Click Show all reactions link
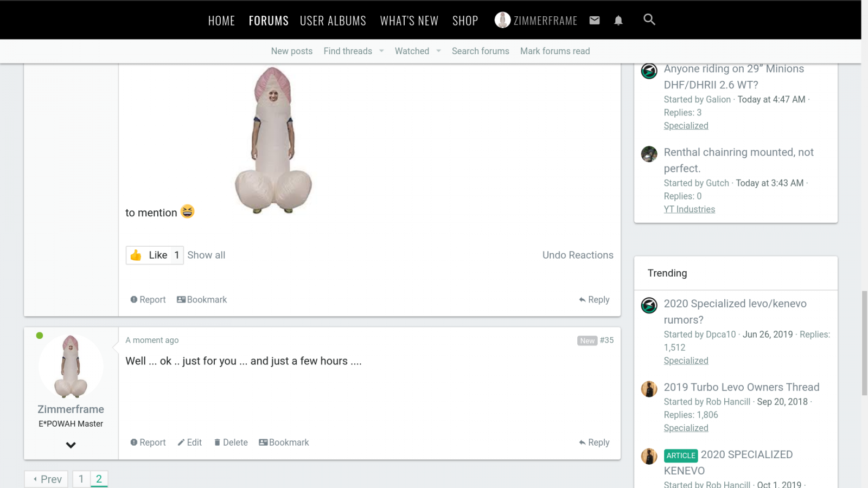 pyautogui.click(x=206, y=255)
